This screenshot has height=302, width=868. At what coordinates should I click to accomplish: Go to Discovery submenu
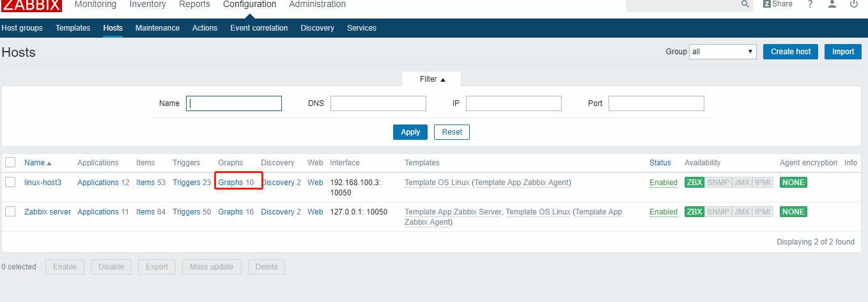pos(318,28)
